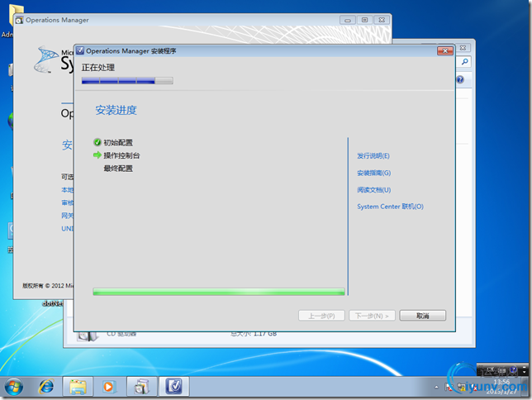
Task: Open the 安装指南(G) installation guide link
Action: [x=374, y=173]
